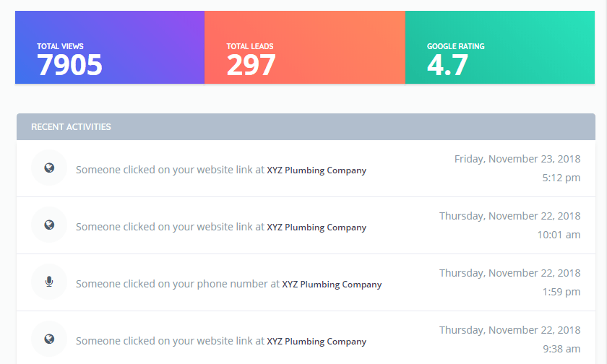Viewport: 607px width, 364px height.
Task: Open the Total Leads 297 card
Action: (305, 47)
